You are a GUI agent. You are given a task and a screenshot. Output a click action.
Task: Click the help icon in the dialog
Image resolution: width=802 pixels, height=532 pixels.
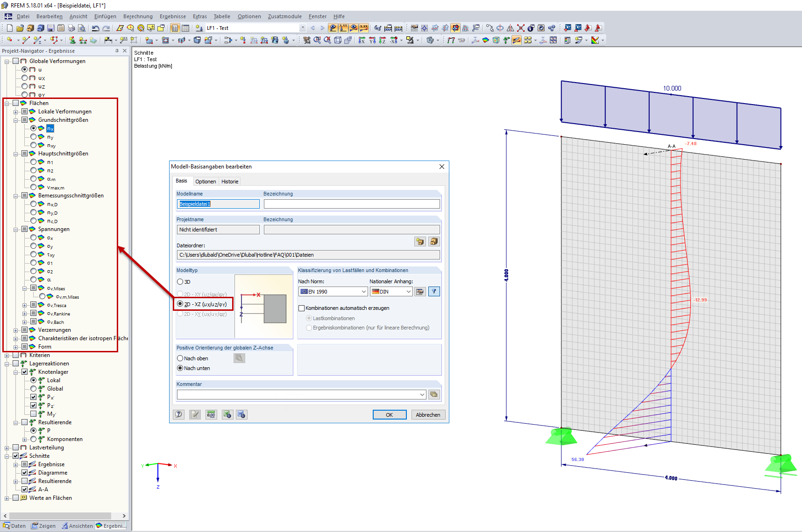179,414
